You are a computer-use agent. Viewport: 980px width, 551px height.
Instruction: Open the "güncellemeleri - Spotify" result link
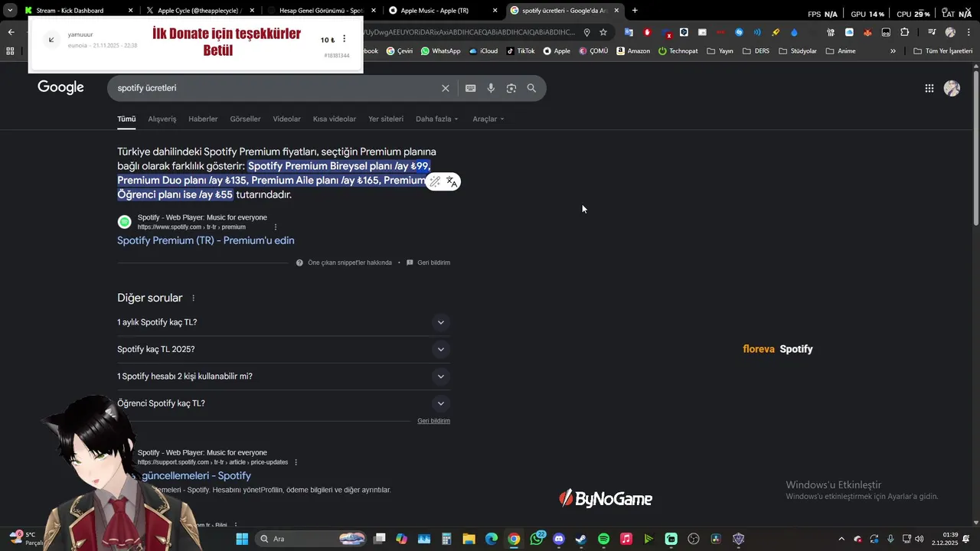tap(196, 476)
